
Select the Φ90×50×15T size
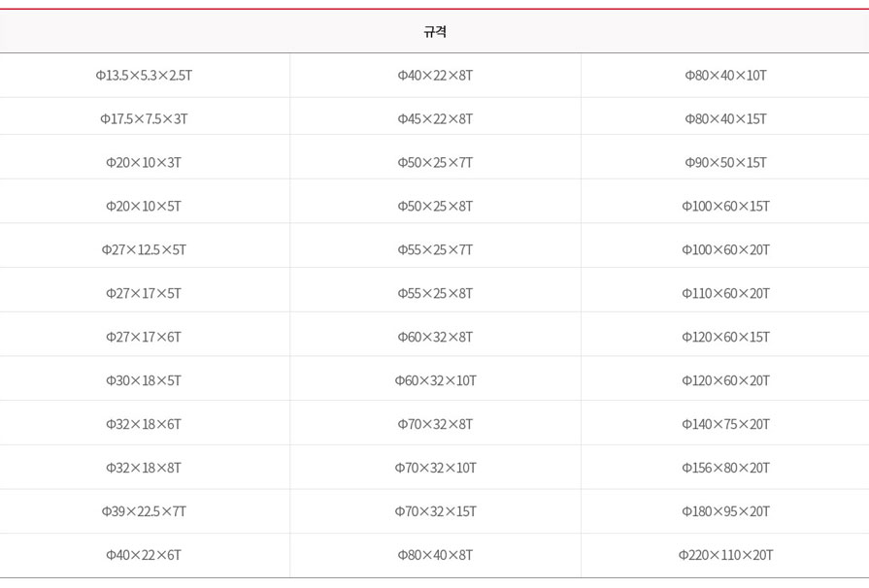click(x=725, y=163)
